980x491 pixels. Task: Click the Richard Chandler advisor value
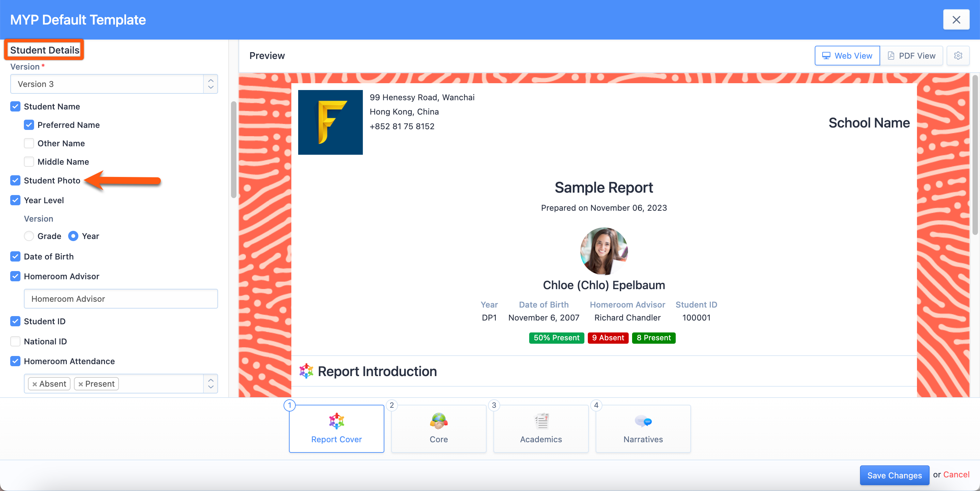(x=627, y=317)
